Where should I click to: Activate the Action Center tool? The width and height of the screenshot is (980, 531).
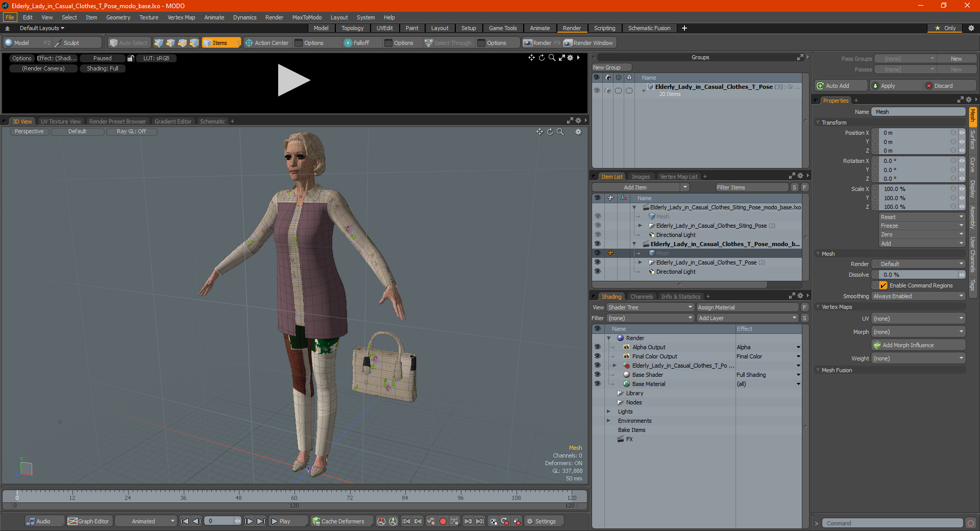pos(266,43)
